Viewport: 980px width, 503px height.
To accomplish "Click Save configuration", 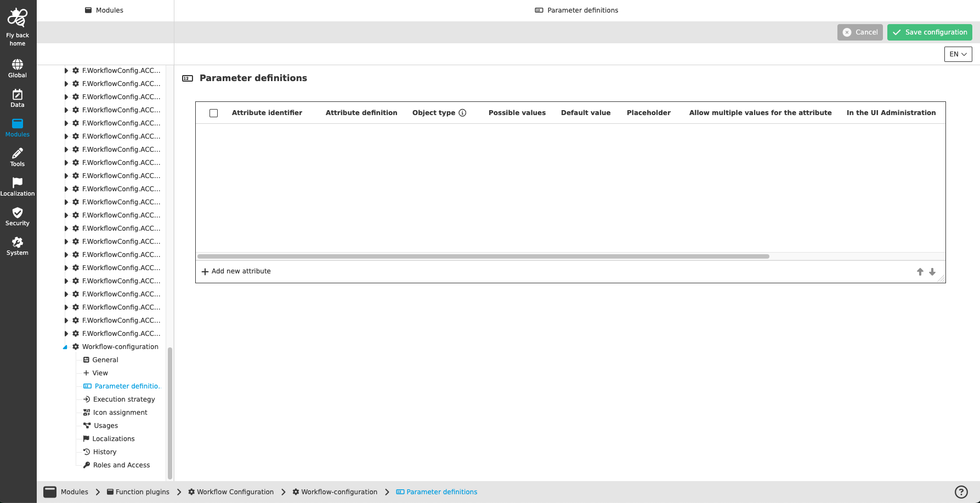I will [x=930, y=32].
